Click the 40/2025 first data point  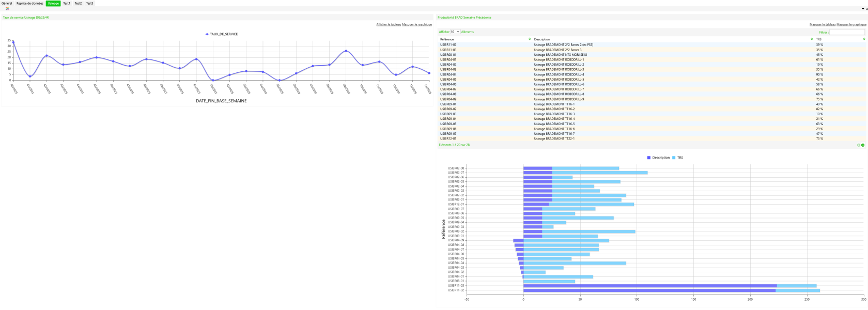(x=13, y=42)
